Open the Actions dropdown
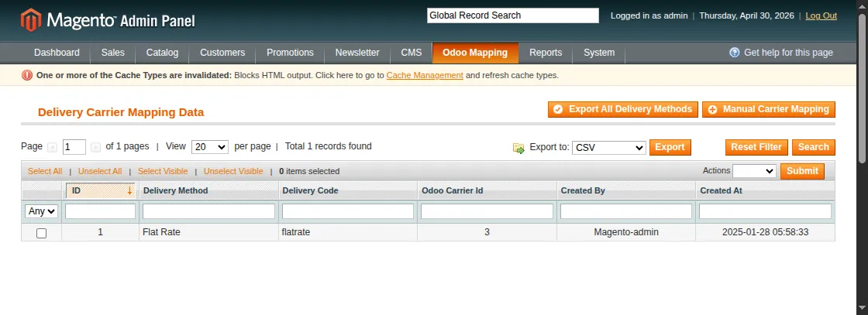 (x=754, y=171)
